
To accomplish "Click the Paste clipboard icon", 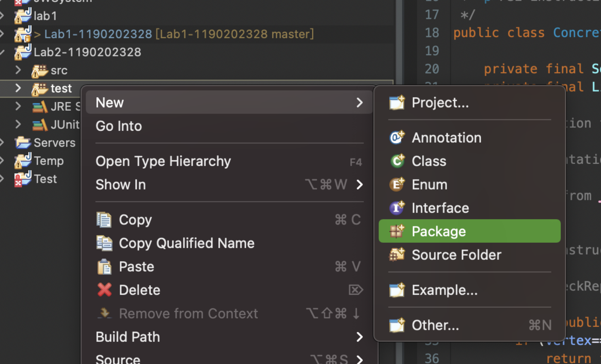I will (105, 267).
